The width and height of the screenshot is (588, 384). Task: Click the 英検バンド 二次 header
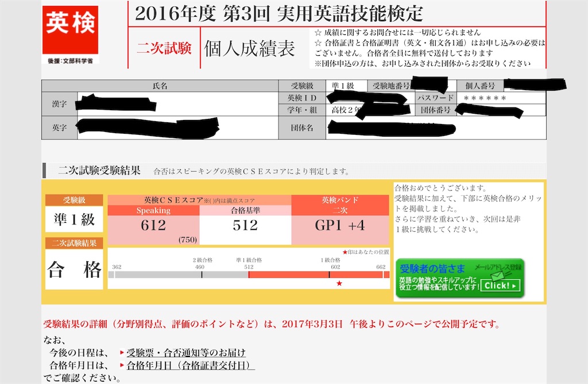coord(340,205)
